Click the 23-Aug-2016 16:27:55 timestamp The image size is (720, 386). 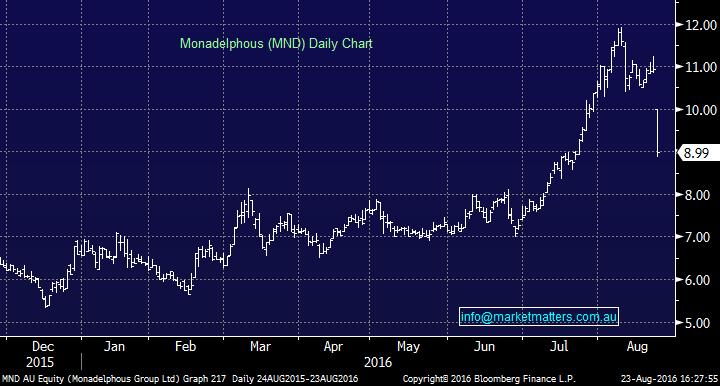669,379
